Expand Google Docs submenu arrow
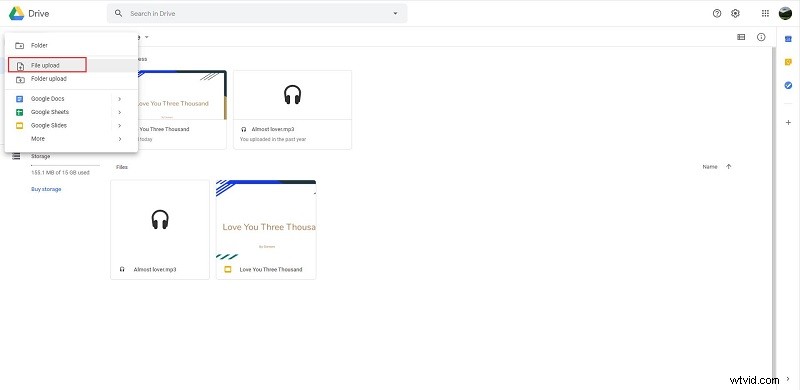 click(x=119, y=99)
